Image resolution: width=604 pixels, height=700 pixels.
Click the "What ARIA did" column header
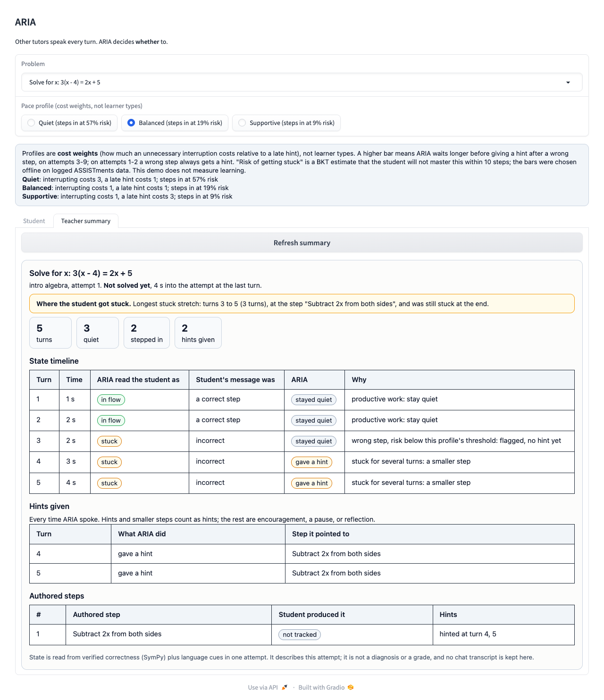[198, 534]
